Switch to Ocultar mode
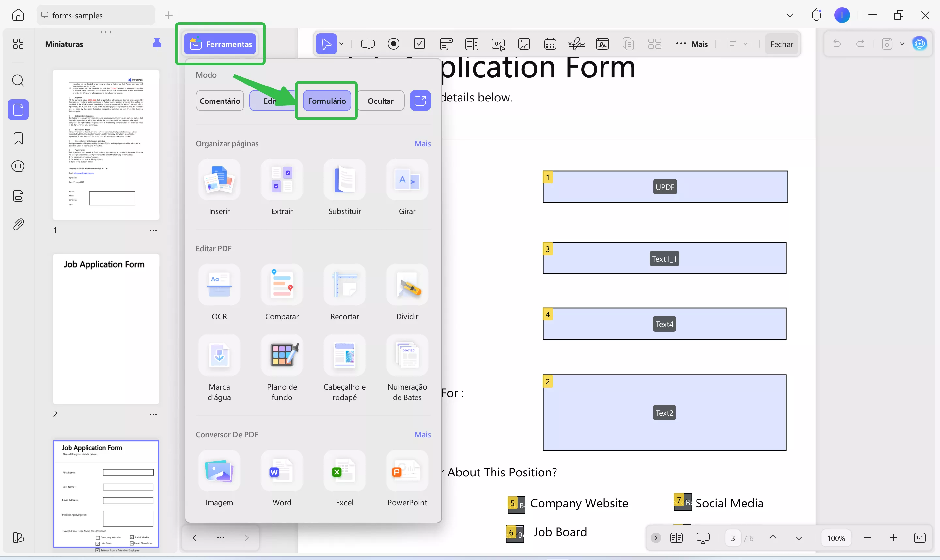Image resolution: width=940 pixels, height=560 pixels. 380,101
